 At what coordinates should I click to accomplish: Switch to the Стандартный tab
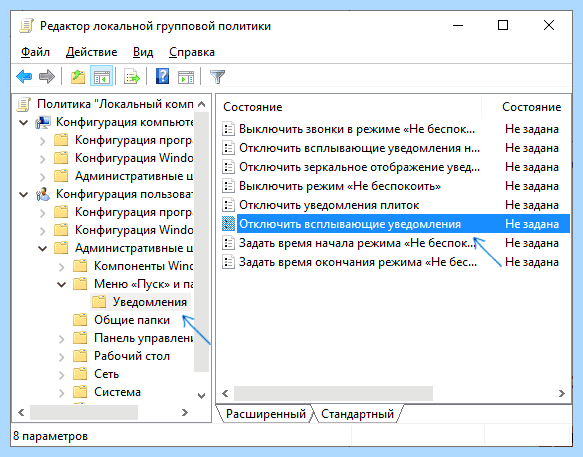point(357,414)
